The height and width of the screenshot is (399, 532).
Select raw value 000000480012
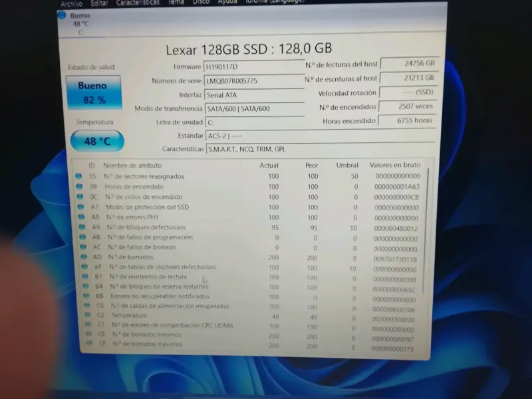pyautogui.click(x=396, y=228)
